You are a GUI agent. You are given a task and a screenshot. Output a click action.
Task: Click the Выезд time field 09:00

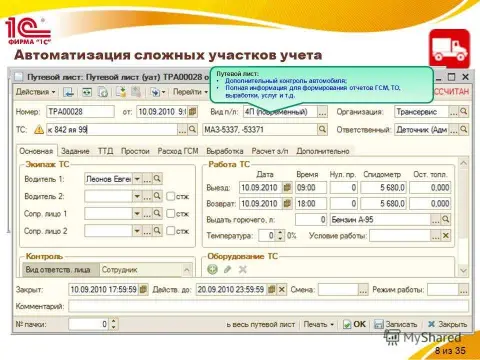pyautogui.click(x=311, y=188)
